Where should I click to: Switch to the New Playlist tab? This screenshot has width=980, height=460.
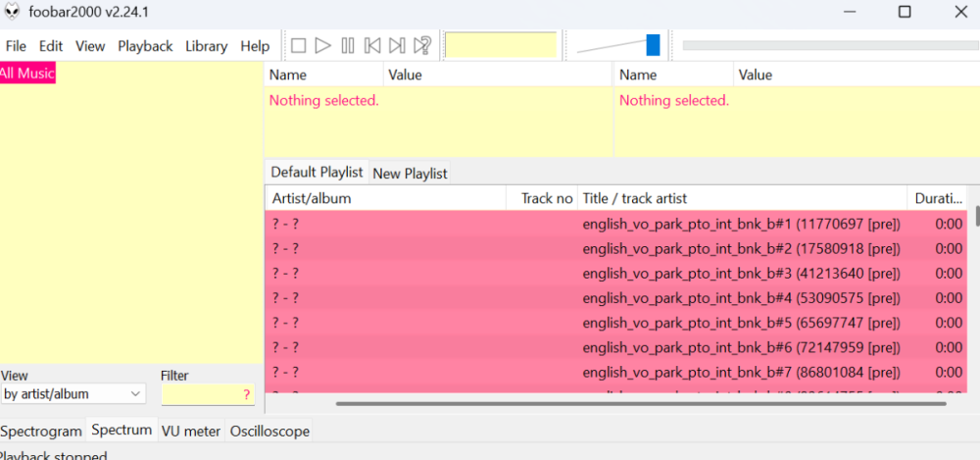[410, 174]
